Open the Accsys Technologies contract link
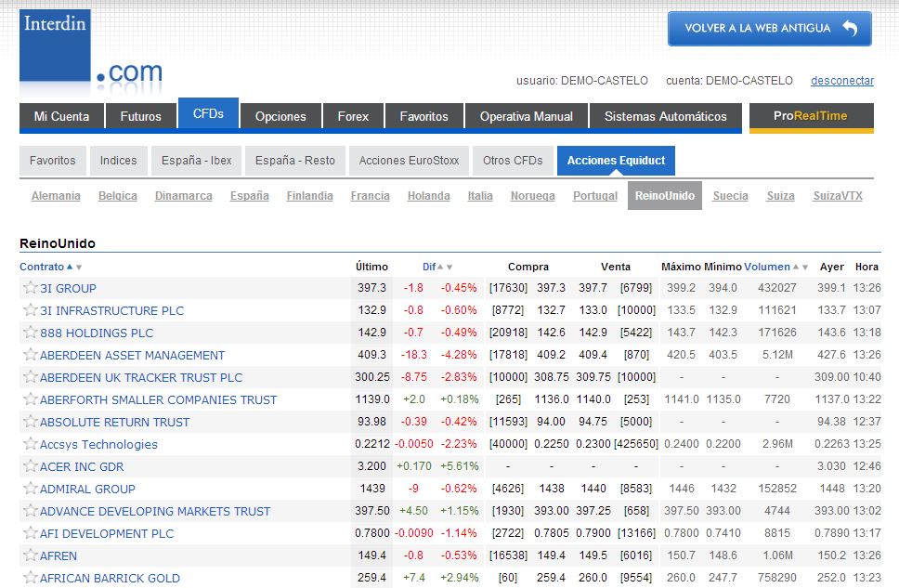 pos(98,445)
